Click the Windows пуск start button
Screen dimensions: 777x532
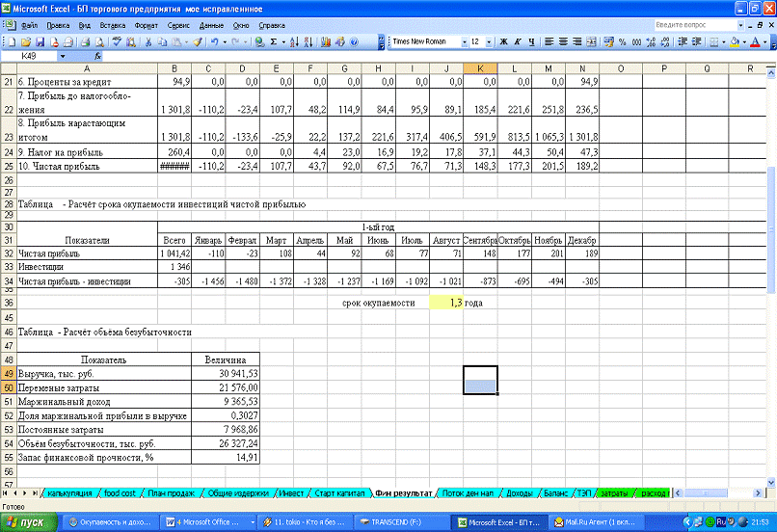click(x=28, y=521)
